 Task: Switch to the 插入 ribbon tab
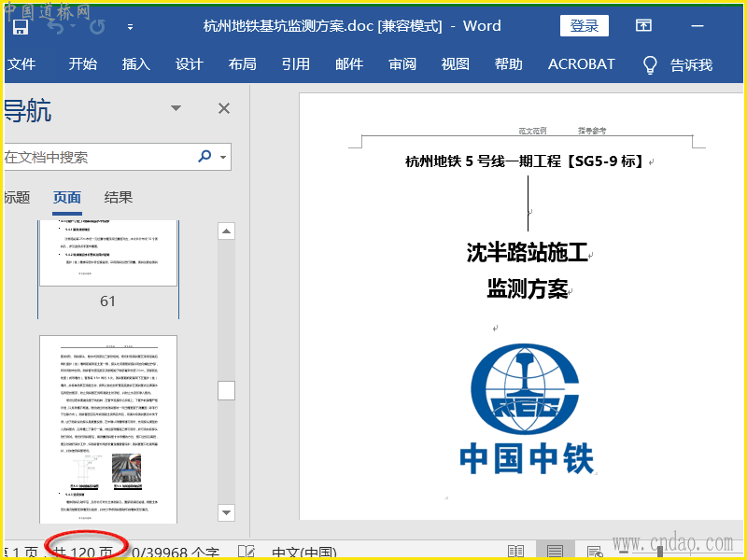136,63
